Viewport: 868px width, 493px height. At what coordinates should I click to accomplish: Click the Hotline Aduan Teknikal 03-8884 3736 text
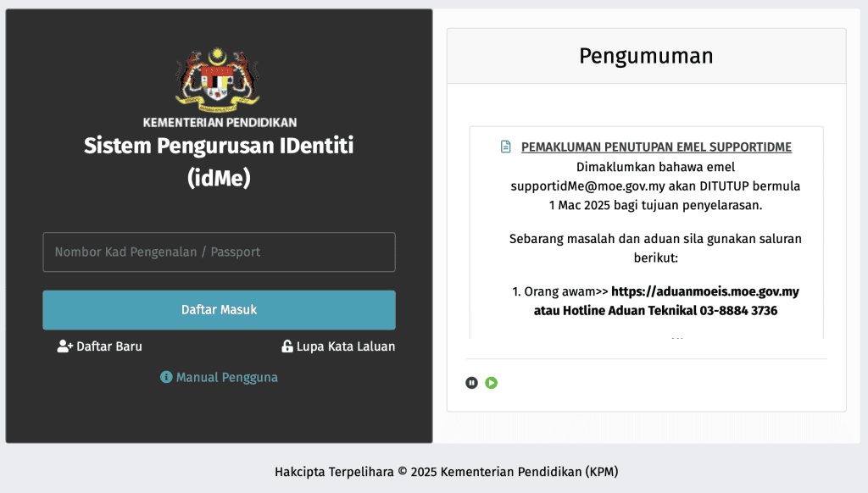[x=670, y=310]
